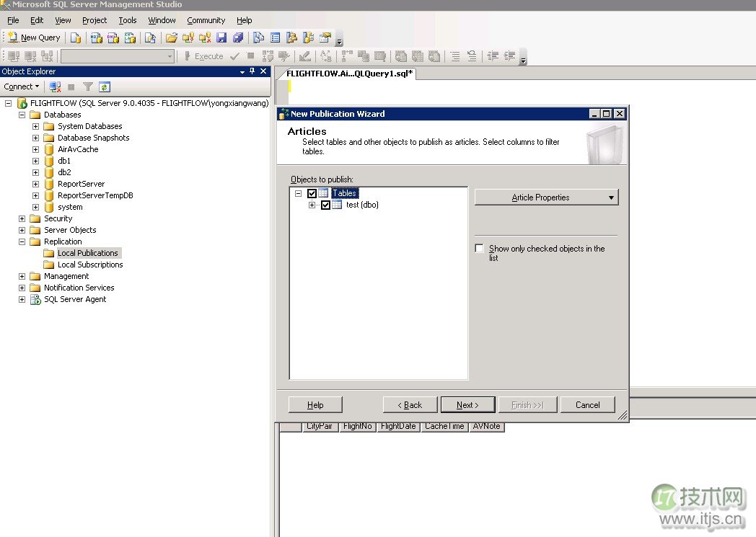Image resolution: width=756 pixels, height=537 pixels.
Task: Select the Local Publications folder
Action: click(87, 253)
